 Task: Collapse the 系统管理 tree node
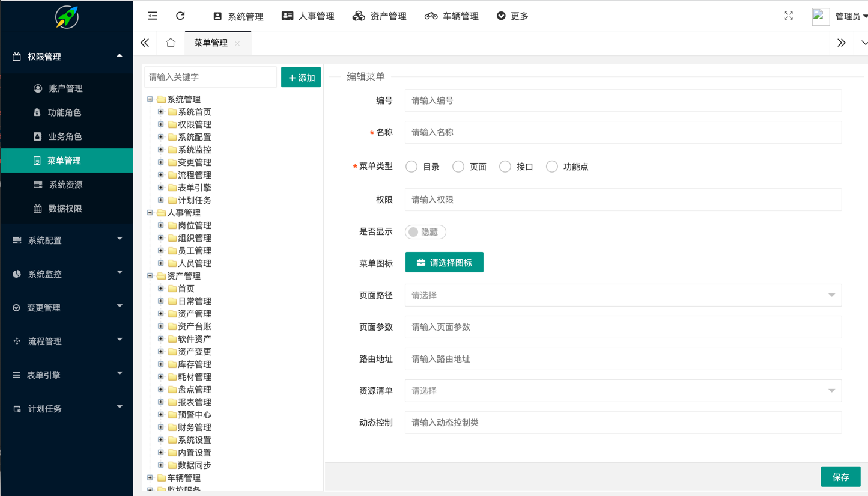tap(150, 99)
